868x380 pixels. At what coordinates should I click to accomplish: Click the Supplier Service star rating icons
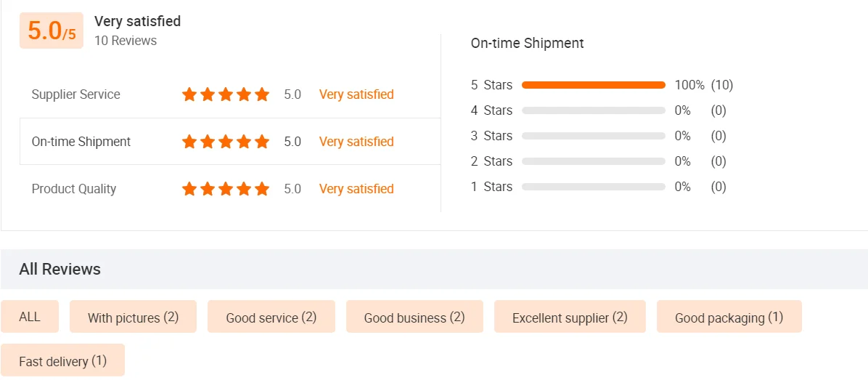point(226,94)
